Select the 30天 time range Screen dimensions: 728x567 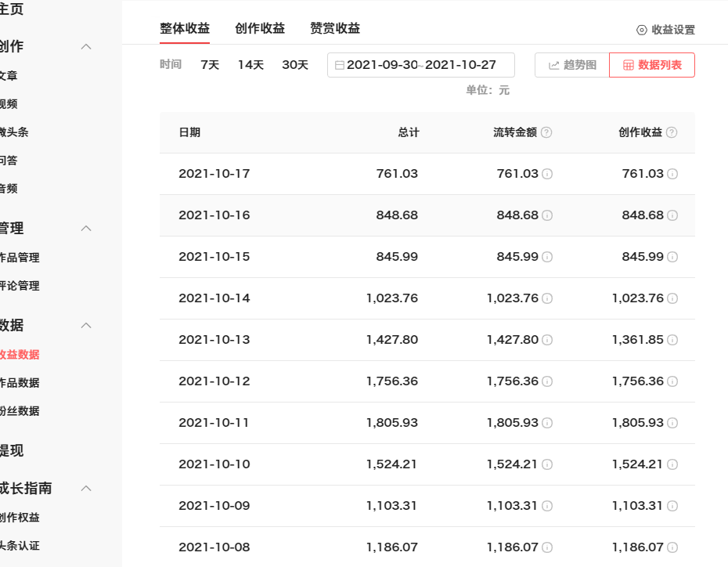point(295,65)
